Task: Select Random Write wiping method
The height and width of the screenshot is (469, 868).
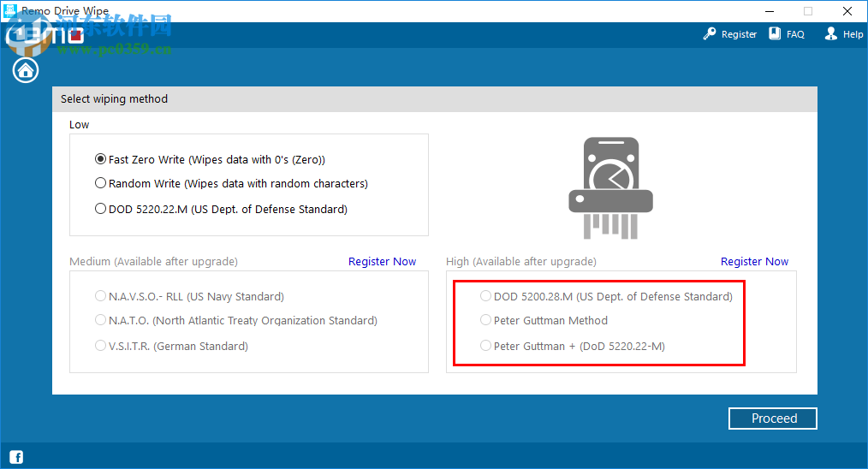Action: (x=231, y=183)
